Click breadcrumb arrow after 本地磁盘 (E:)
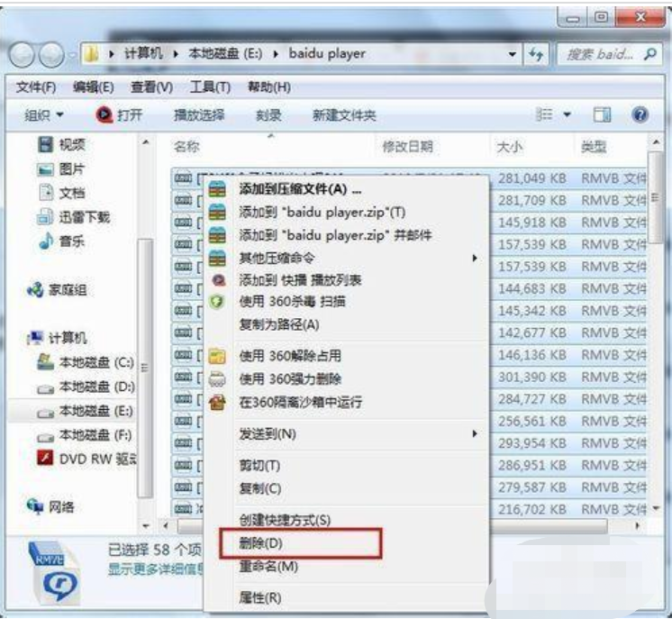 (x=276, y=54)
